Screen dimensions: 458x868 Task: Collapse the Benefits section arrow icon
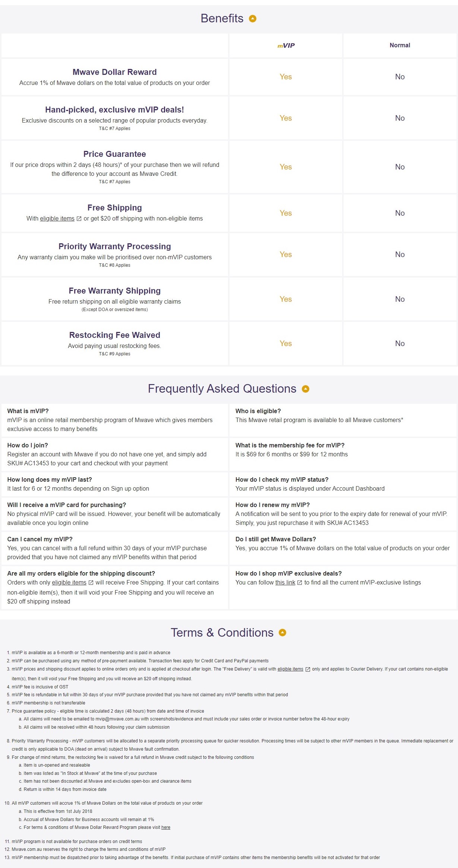[x=253, y=19]
